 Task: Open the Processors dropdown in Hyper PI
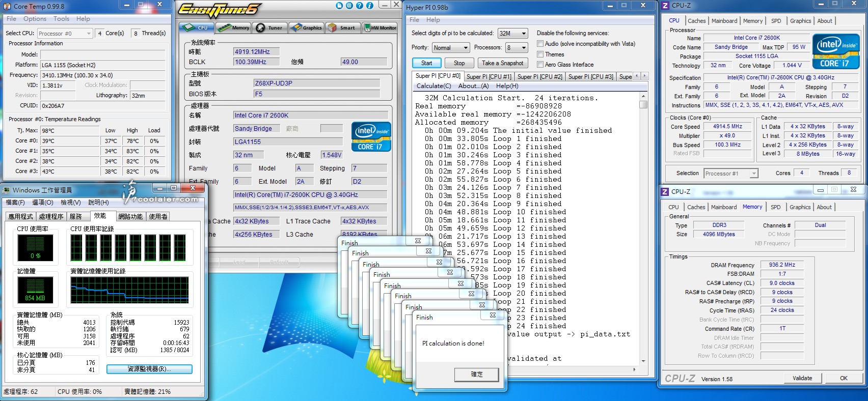pos(516,47)
